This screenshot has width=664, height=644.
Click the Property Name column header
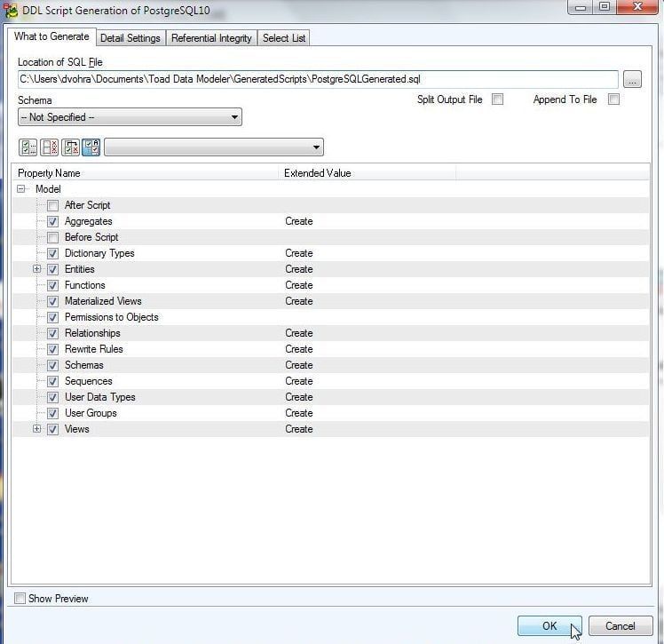[x=146, y=173]
